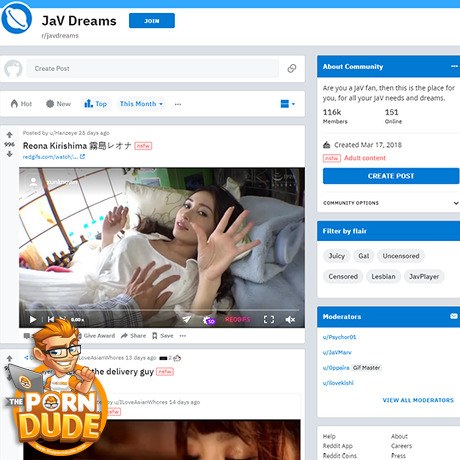Open more options under Reona Kirishima post
This screenshot has width=460, height=460.
tap(183, 336)
